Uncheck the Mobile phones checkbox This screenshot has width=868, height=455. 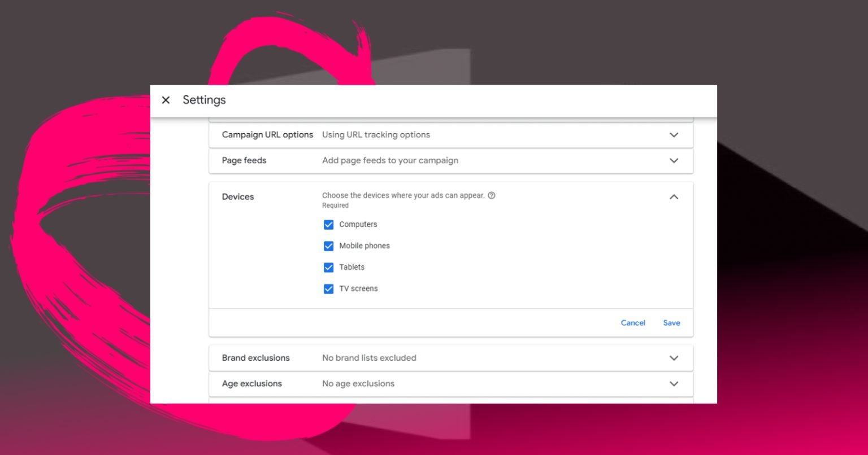pos(328,246)
